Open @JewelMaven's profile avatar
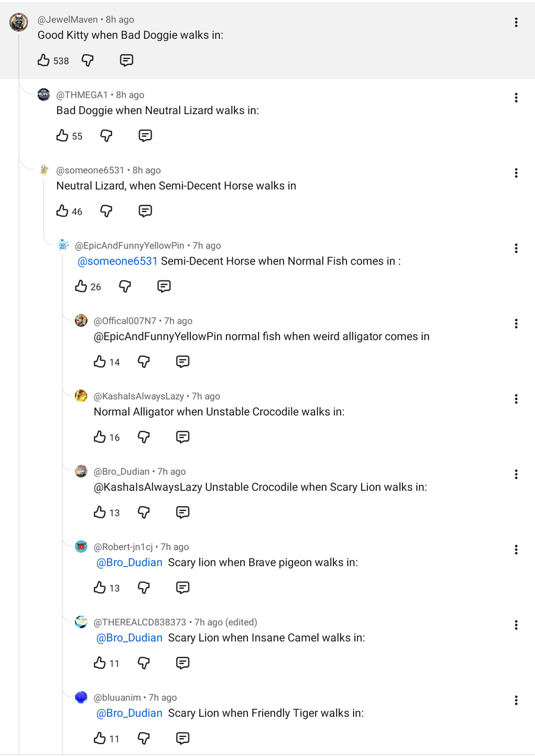Screen dimensions: 535x756 coord(18,22)
